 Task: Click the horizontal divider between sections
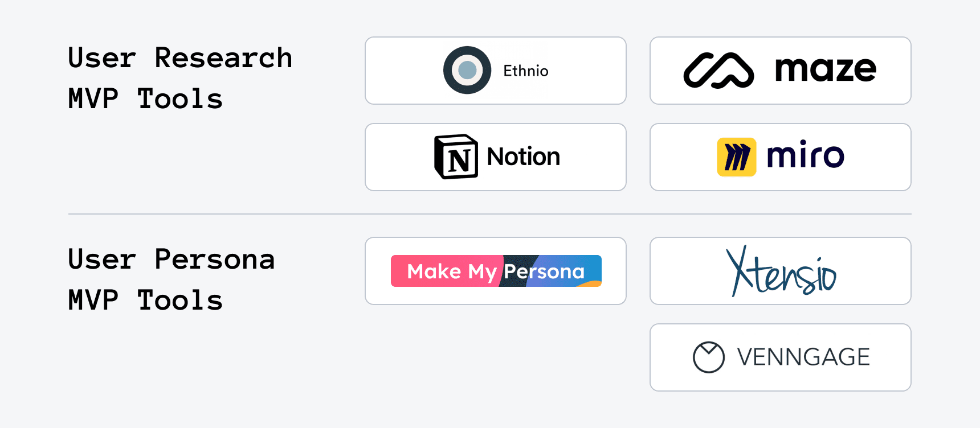[x=490, y=214]
